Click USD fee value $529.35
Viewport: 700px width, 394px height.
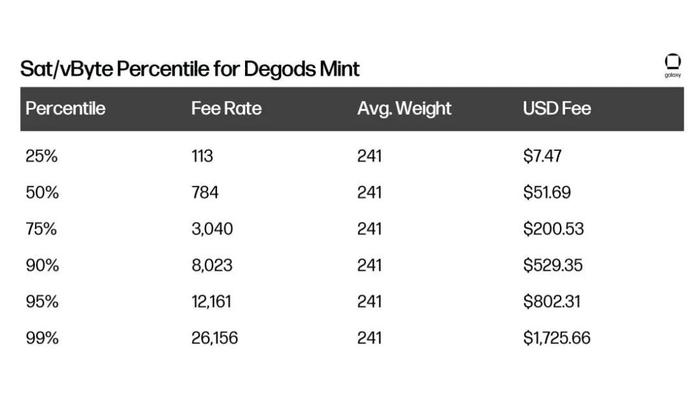coord(553,265)
